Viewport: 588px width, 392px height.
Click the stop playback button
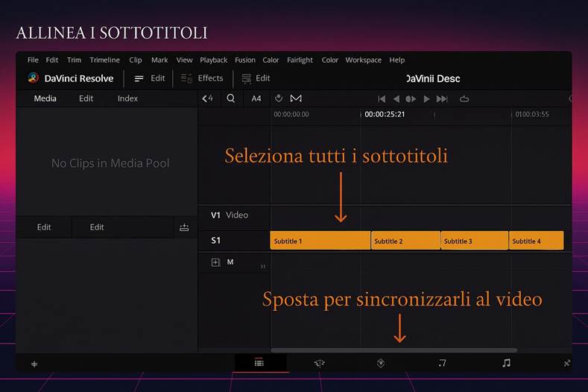click(411, 98)
